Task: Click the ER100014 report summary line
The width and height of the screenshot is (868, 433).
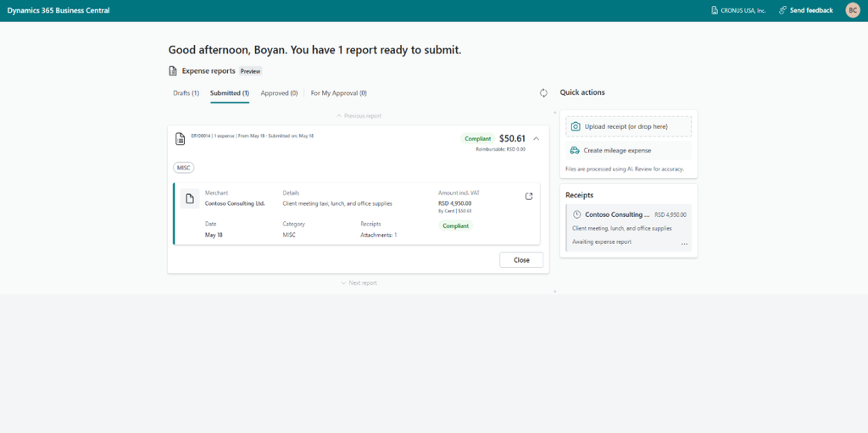Action: 253,136
